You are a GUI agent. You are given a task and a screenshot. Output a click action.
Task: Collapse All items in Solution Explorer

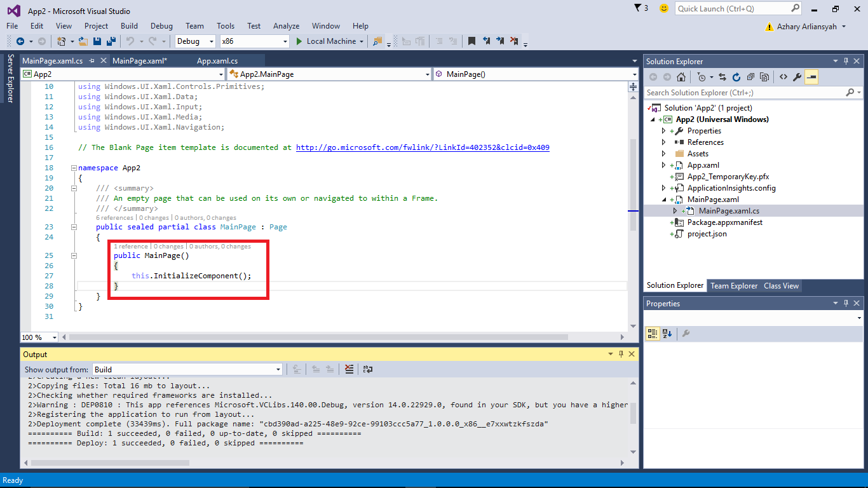[750, 77]
